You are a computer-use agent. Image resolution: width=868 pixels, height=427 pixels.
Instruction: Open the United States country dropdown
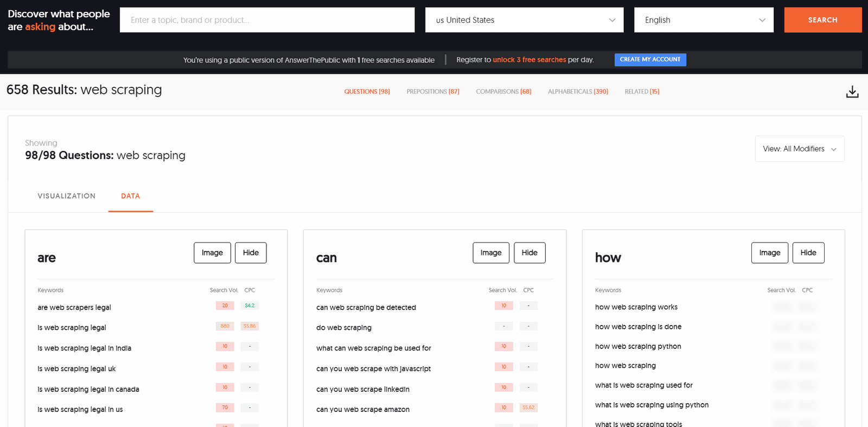coord(524,20)
